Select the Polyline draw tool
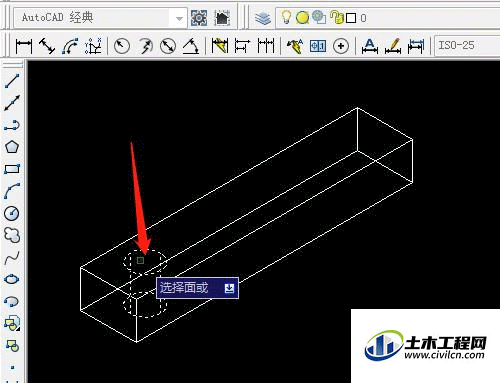Image resolution: width=500 pixels, height=383 pixels. click(12, 125)
